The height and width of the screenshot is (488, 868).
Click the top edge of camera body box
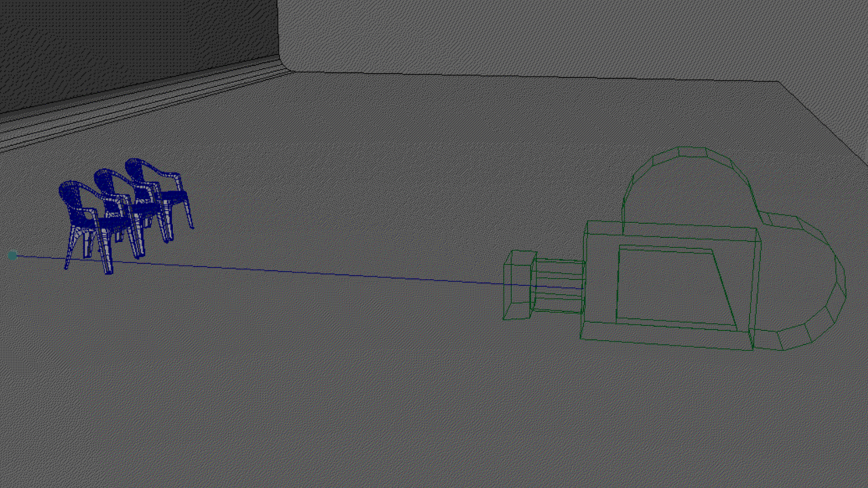point(671,225)
